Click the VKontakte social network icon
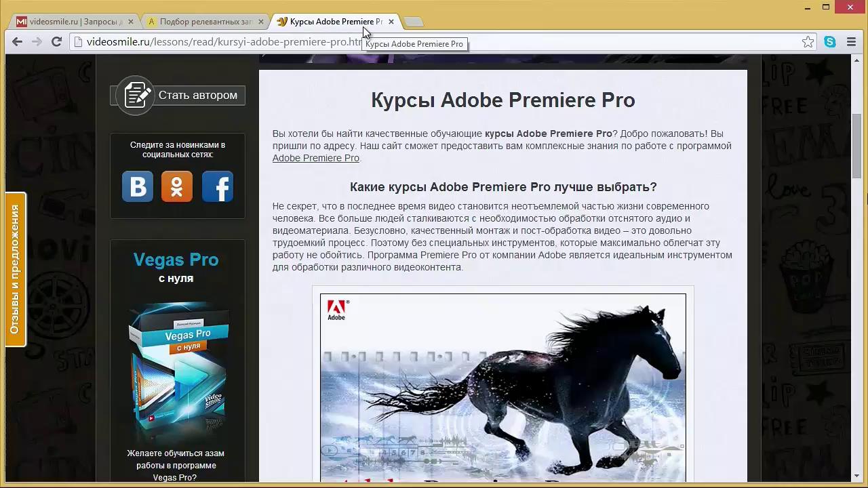 pyautogui.click(x=138, y=186)
